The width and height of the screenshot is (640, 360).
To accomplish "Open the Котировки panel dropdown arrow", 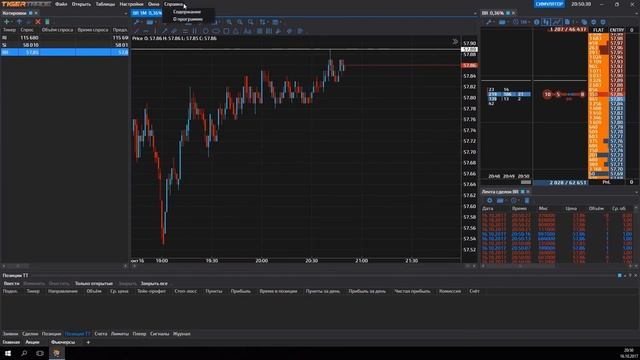I will point(126,13).
